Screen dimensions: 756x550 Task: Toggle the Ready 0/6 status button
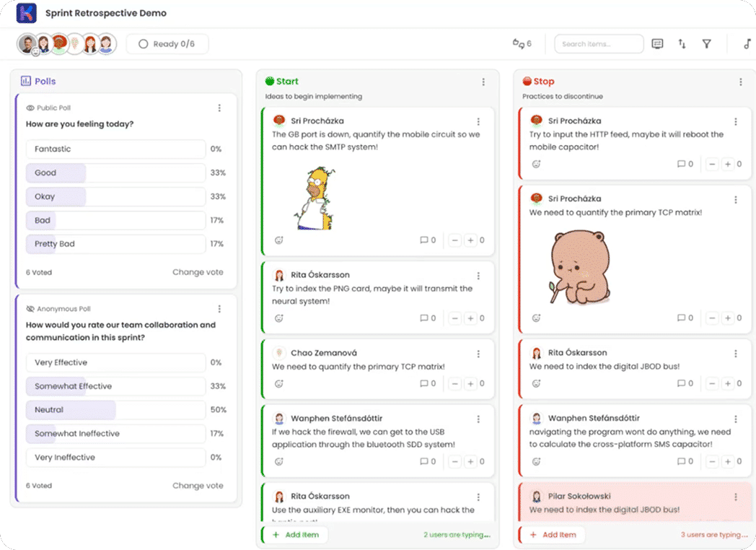(167, 44)
